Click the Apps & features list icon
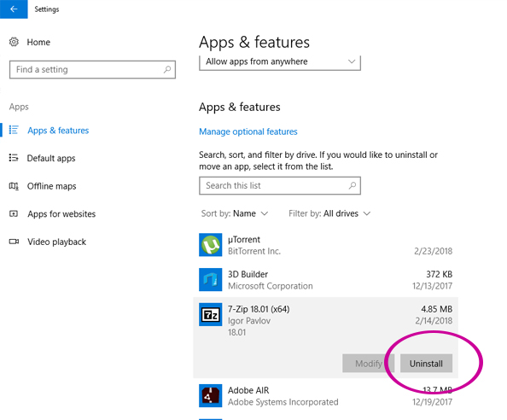The width and height of the screenshot is (507, 420). tap(14, 130)
